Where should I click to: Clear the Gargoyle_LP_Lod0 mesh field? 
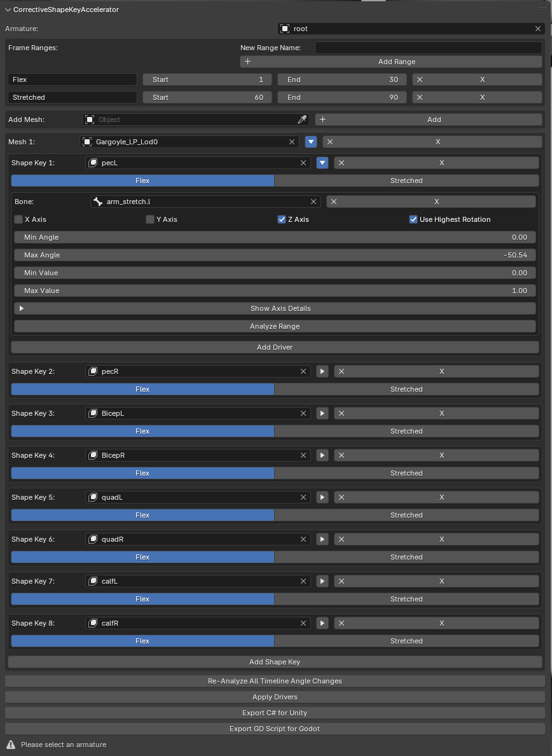292,142
